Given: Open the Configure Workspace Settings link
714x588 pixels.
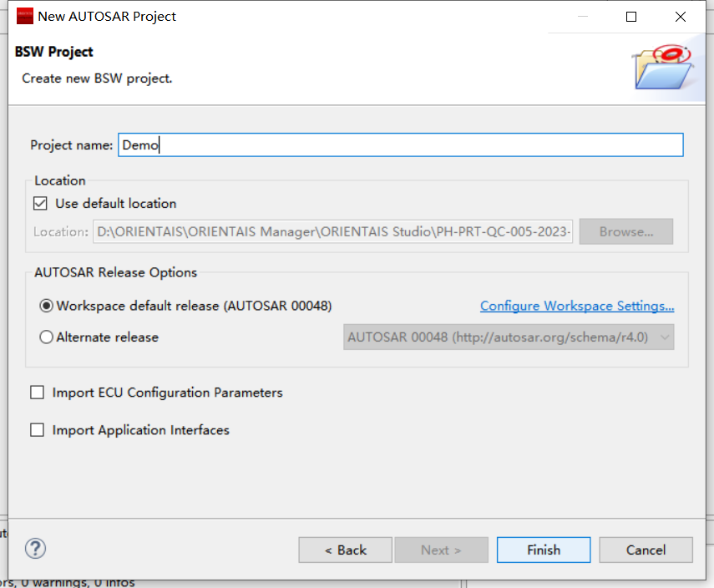Looking at the screenshot, I should coord(577,307).
